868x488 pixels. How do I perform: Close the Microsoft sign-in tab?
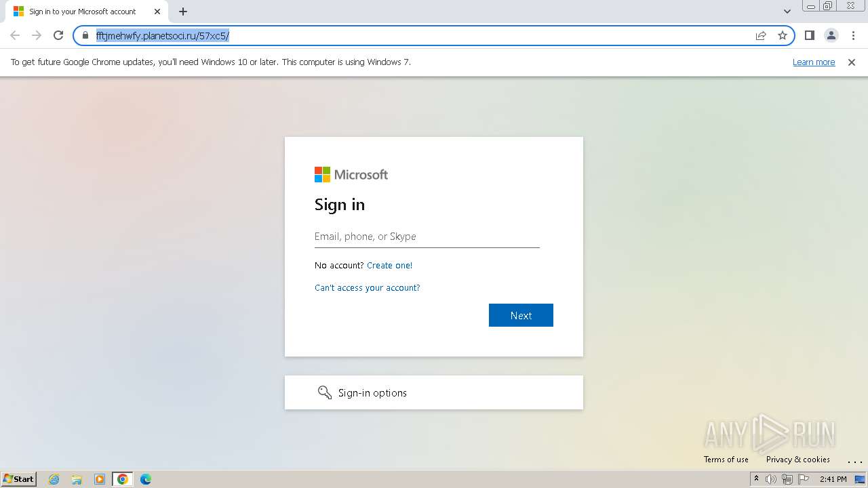pos(157,12)
